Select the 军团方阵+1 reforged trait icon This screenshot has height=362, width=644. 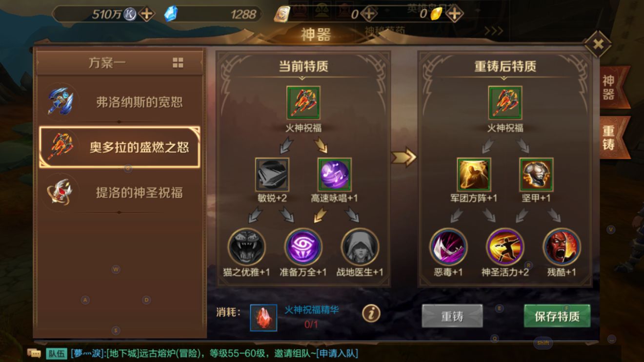(x=474, y=174)
